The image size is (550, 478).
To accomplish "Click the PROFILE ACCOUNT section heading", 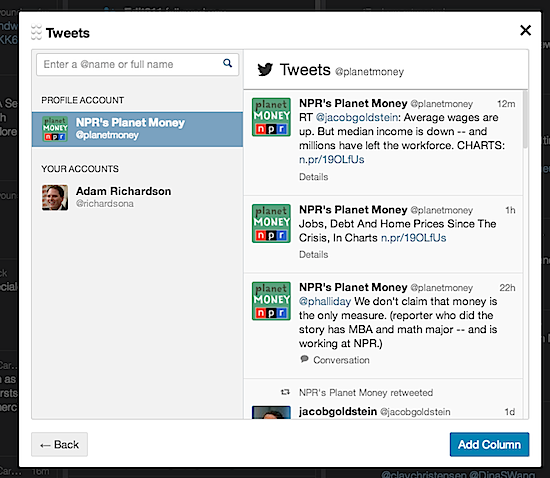I will (x=82, y=100).
